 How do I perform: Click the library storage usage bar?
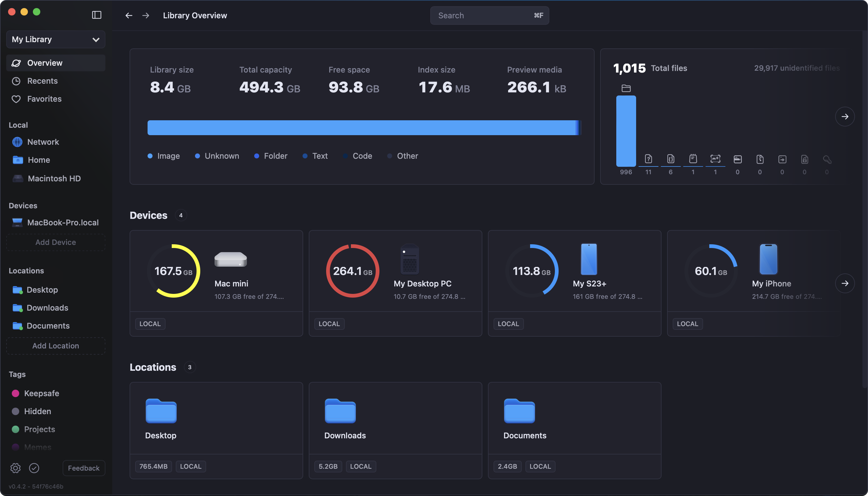pos(364,128)
